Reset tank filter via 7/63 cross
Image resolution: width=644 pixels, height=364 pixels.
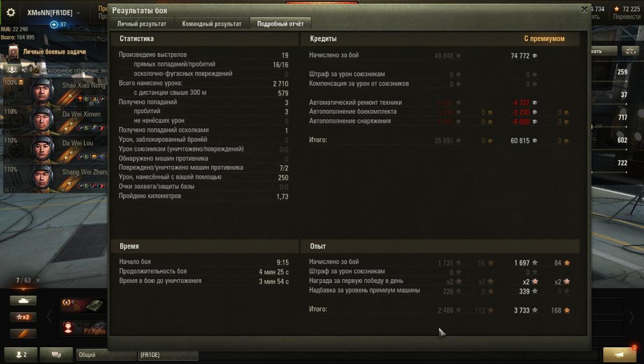coord(38,280)
